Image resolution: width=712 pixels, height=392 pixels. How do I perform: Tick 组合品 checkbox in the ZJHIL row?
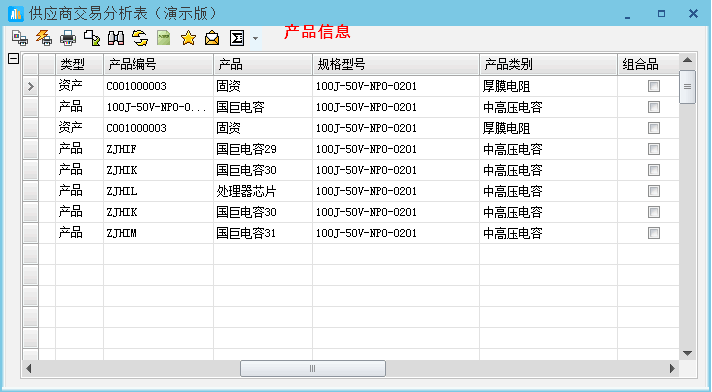coord(654,191)
